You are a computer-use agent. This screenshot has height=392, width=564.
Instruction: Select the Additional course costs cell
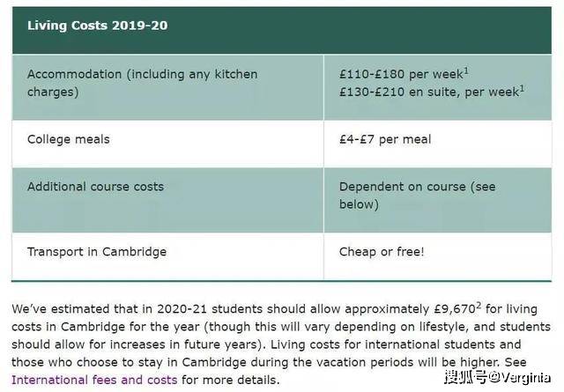coord(167,200)
